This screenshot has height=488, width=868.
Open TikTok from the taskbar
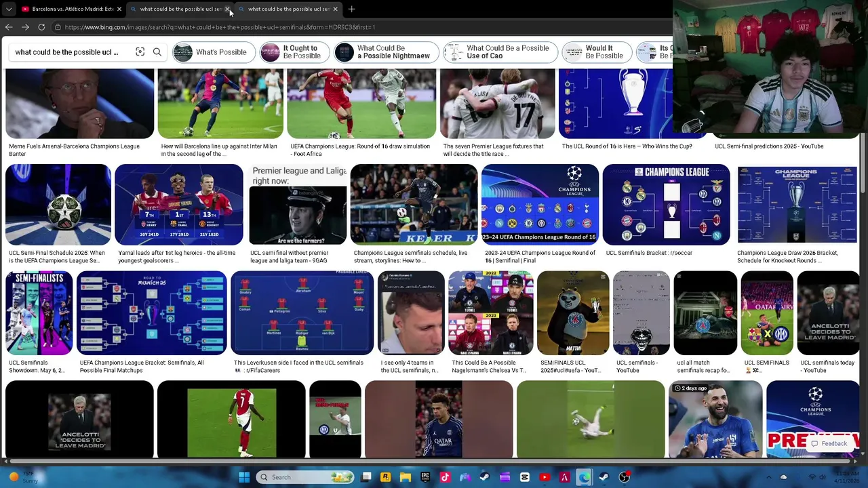click(445, 477)
